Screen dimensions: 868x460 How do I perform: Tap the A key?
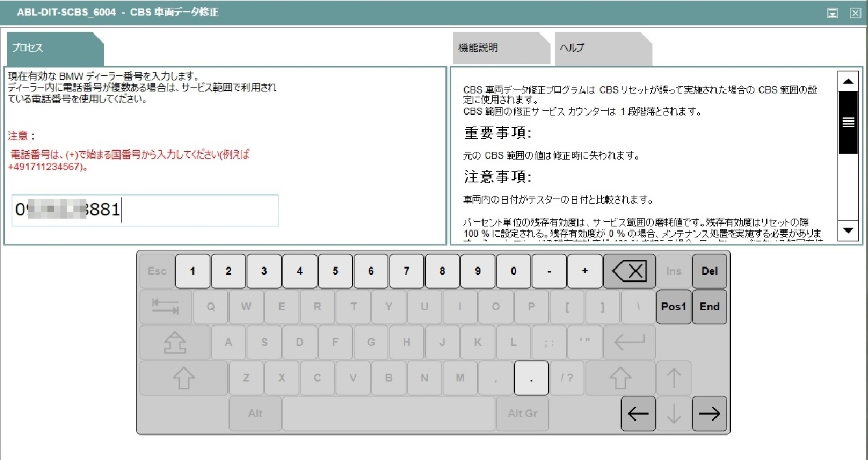coord(229,343)
